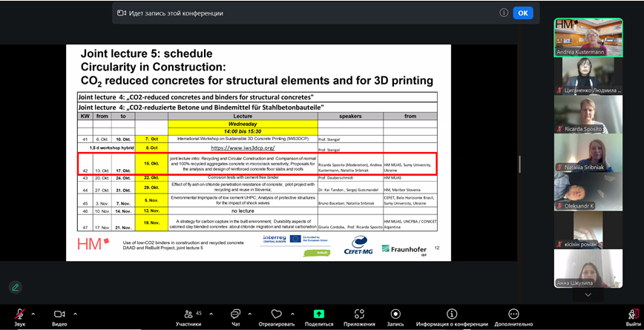Expand chat options arrow next to Чат

click(x=251, y=313)
